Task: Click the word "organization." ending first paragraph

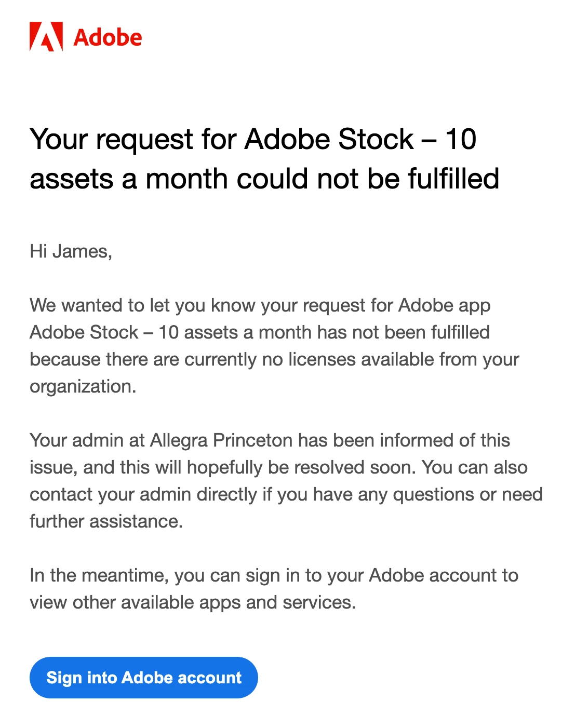Action: 83,386
